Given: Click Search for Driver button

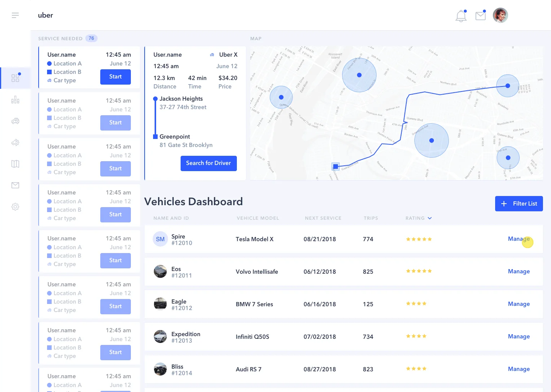Looking at the screenshot, I should click(x=209, y=163).
